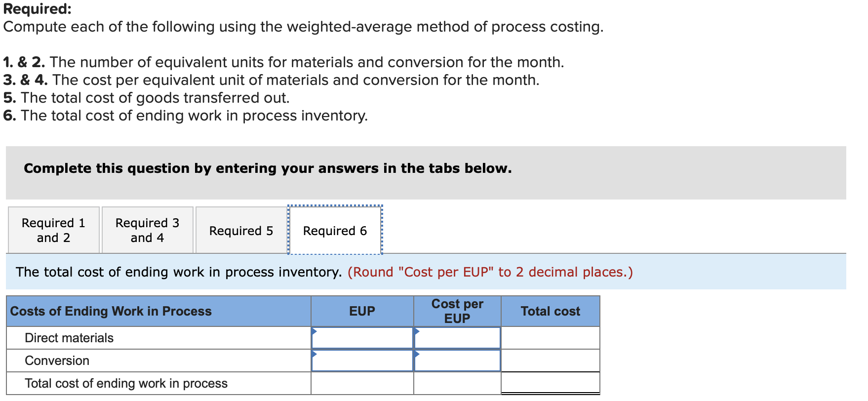Open the Required 3 and 4 tab

tap(147, 230)
